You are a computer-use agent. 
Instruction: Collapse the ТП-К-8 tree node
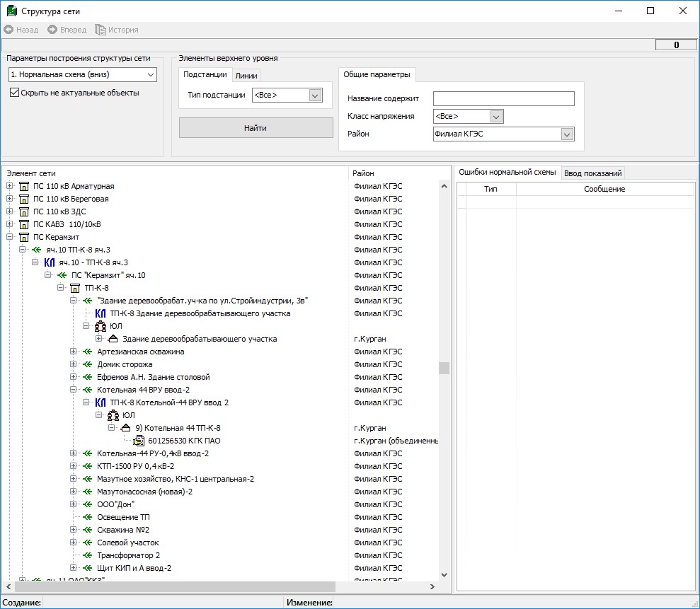61,288
